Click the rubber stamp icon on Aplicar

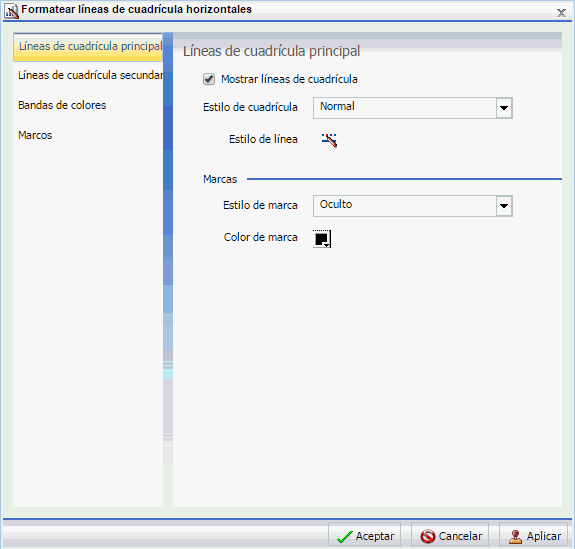click(515, 537)
